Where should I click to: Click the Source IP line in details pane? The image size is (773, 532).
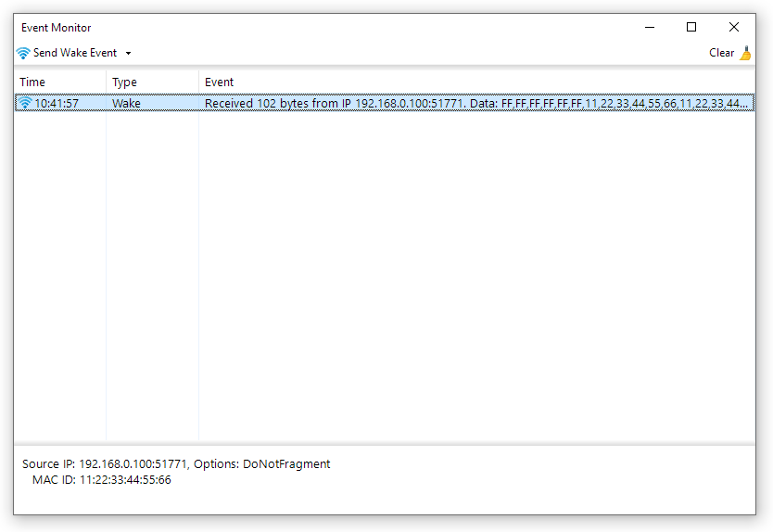click(x=176, y=464)
